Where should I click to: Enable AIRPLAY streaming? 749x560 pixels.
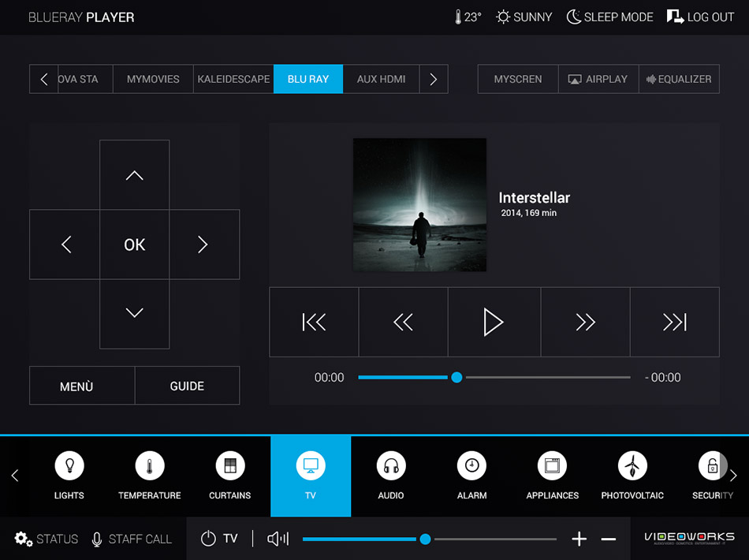coord(598,79)
